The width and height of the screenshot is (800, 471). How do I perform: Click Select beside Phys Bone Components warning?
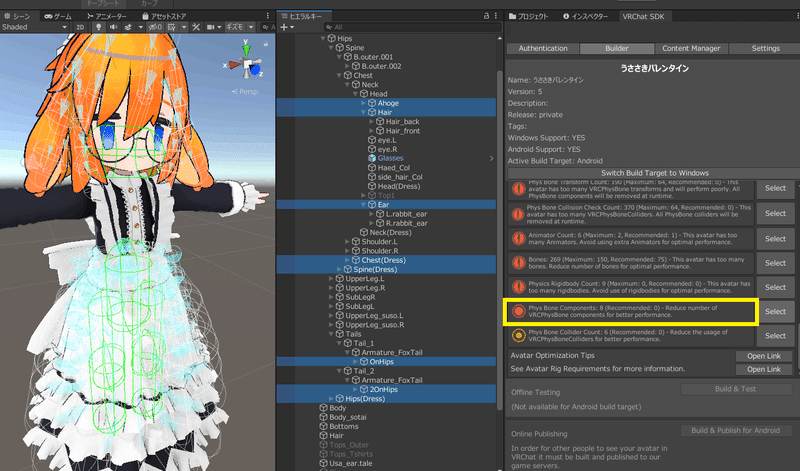pyautogui.click(x=776, y=311)
